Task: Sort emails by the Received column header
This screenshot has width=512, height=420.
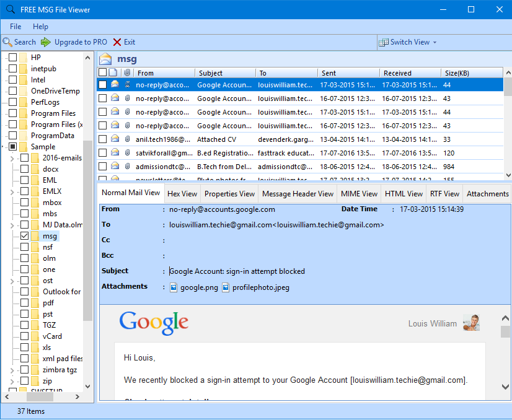Action: (410, 72)
